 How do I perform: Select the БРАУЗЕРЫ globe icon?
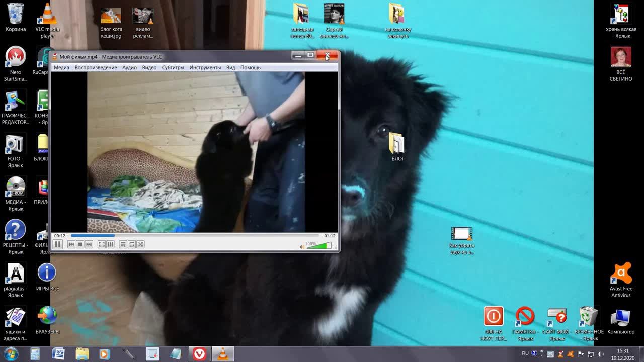click(x=47, y=321)
